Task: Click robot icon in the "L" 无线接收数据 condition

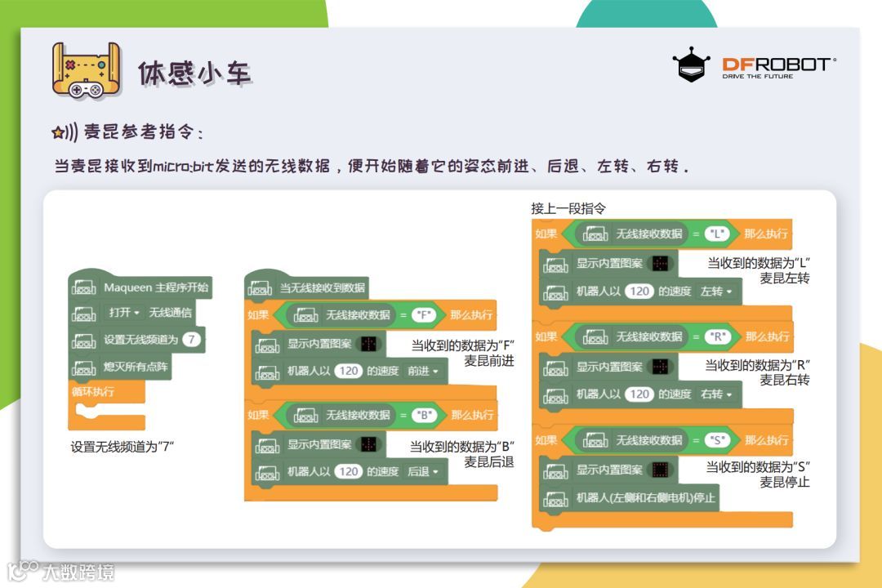Action: [595, 234]
